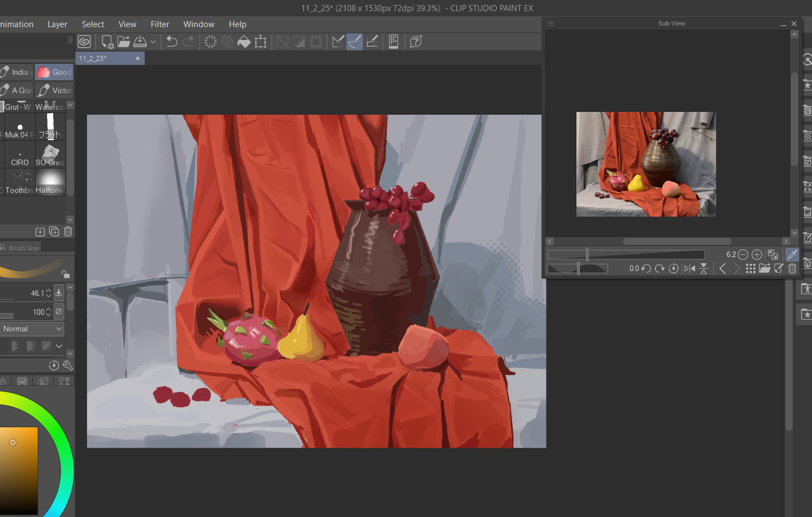The height and width of the screenshot is (517, 812).
Task: Duplicate the selected sub tool
Action: [x=54, y=232]
